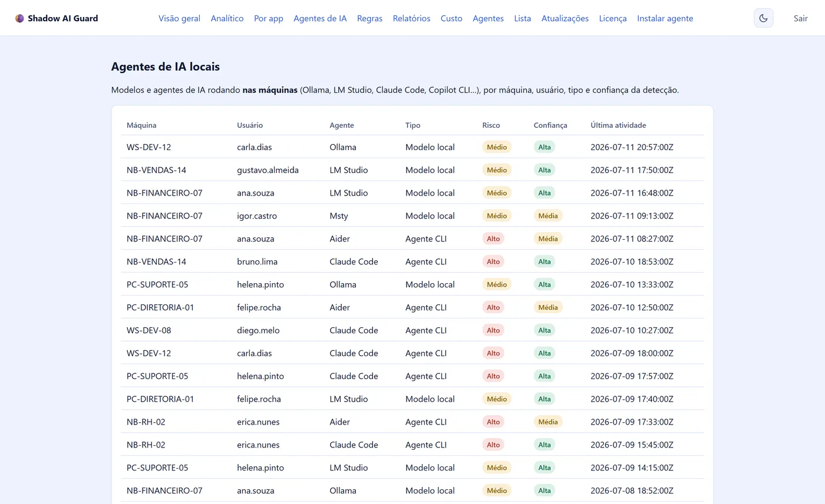Click timestamp 2026-07-11 08:27:00Z
825x504 pixels.
632,239
